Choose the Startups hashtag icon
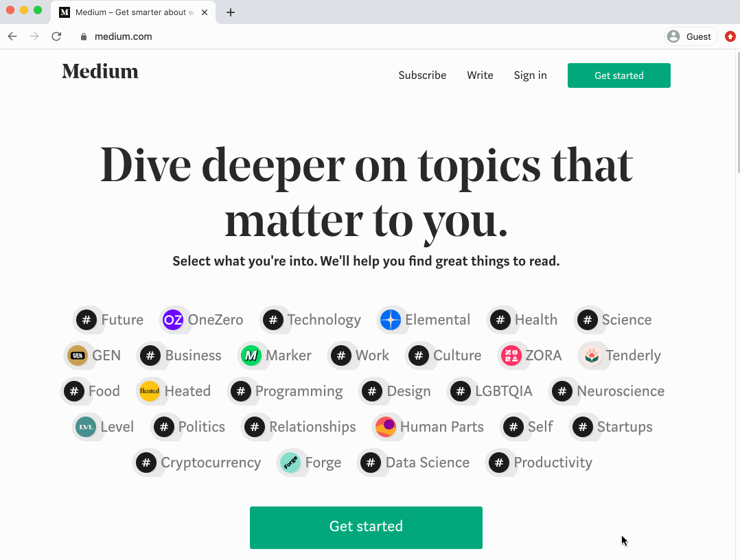The image size is (740, 560). [582, 427]
